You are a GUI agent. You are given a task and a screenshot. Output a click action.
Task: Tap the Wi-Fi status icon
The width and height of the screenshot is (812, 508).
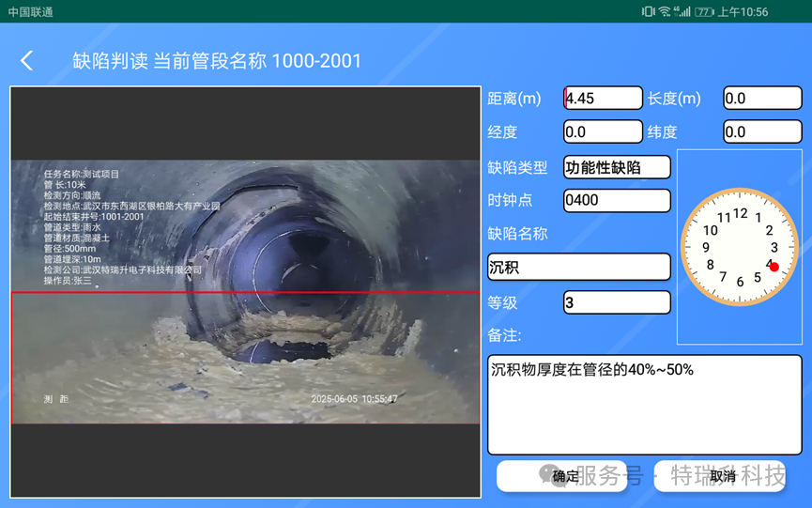point(665,11)
